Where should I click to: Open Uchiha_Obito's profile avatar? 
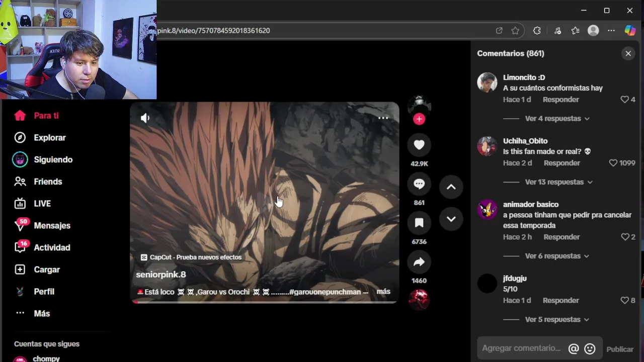(487, 146)
